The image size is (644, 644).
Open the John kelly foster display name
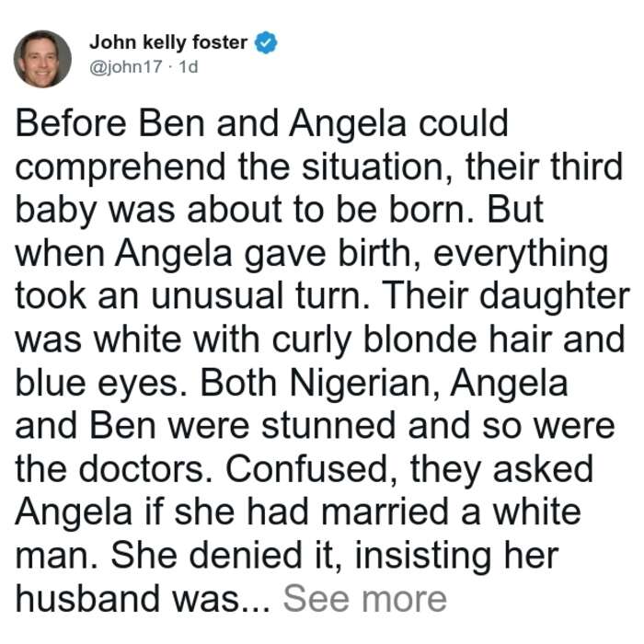[168, 42]
